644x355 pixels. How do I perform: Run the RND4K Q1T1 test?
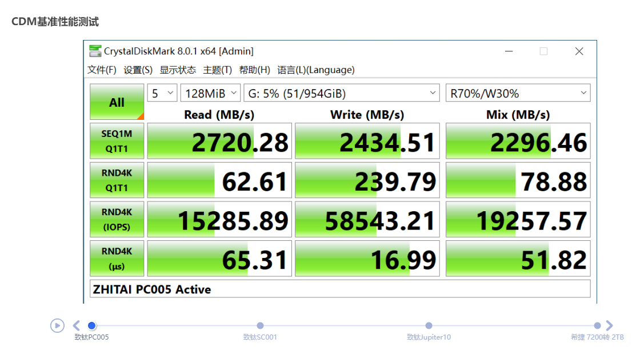(x=117, y=180)
